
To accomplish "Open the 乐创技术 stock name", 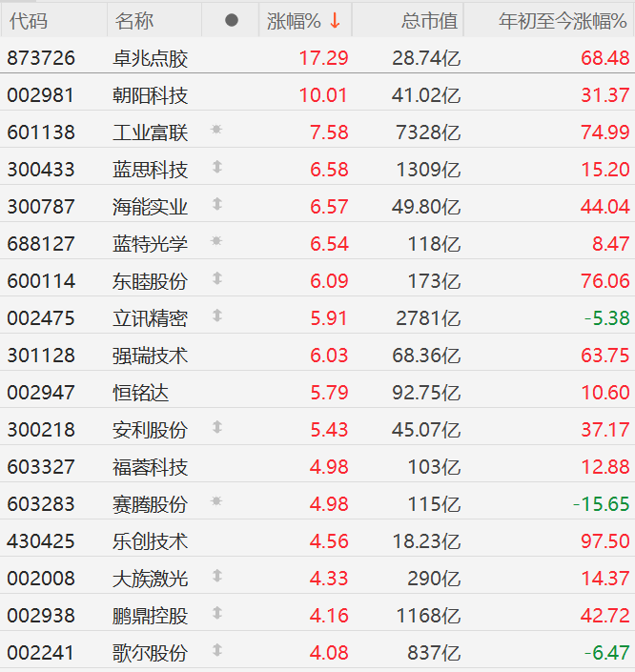I will tap(150, 541).
